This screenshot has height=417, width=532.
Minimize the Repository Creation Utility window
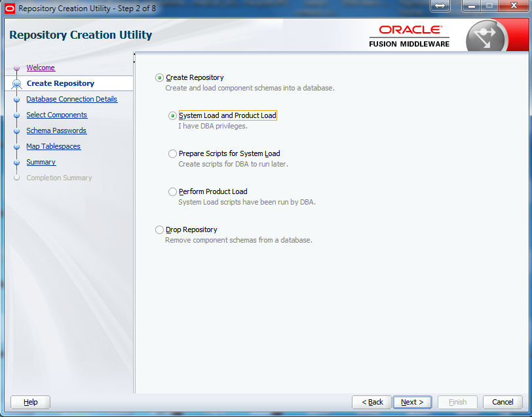(472, 6)
